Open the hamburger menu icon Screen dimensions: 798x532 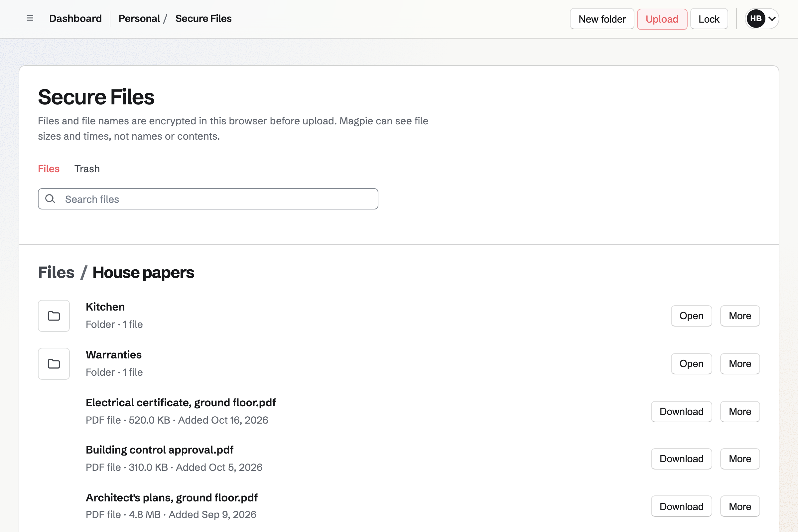(x=30, y=18)
